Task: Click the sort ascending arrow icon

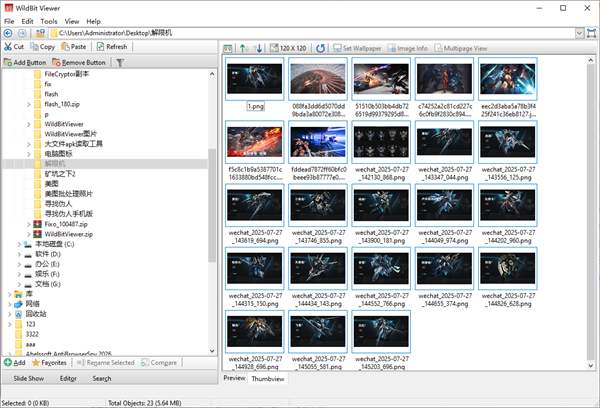Action: click(243, 48)
